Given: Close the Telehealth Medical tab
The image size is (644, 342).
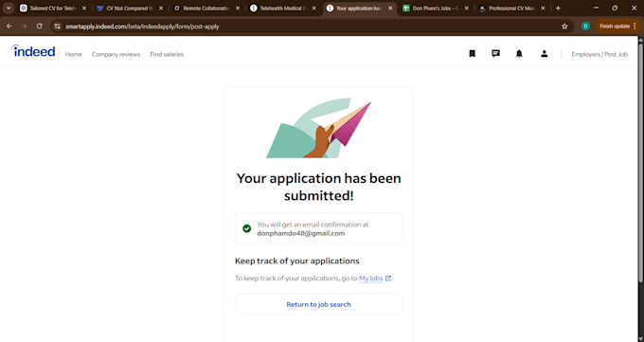Looking at the screenshot, I should point(313,9).
